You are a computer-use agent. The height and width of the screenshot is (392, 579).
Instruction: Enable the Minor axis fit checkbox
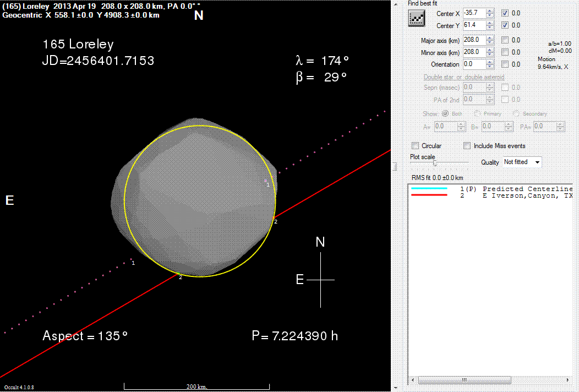505,52
